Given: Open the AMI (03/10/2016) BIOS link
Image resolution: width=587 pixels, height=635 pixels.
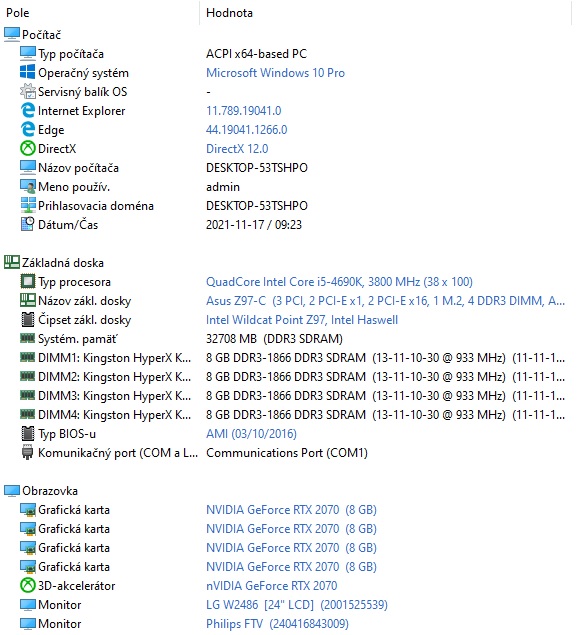Looking at the screenshot, I should (251, 434).
